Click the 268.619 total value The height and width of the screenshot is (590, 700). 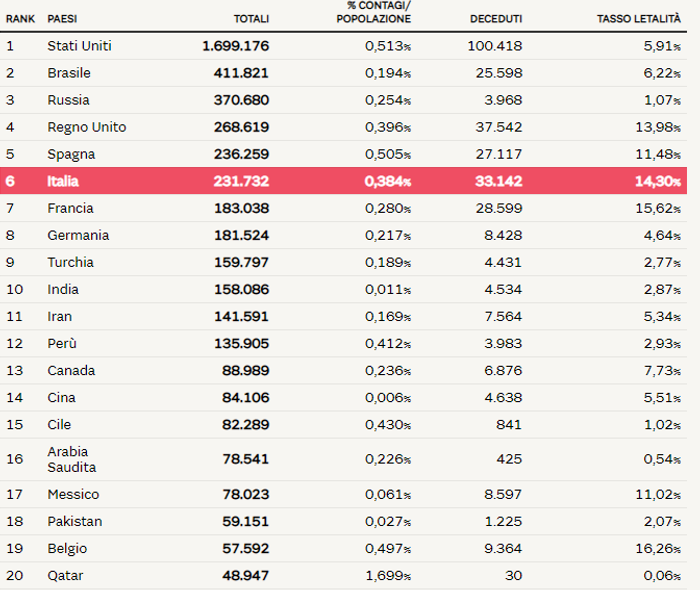[x=241, y=127]
